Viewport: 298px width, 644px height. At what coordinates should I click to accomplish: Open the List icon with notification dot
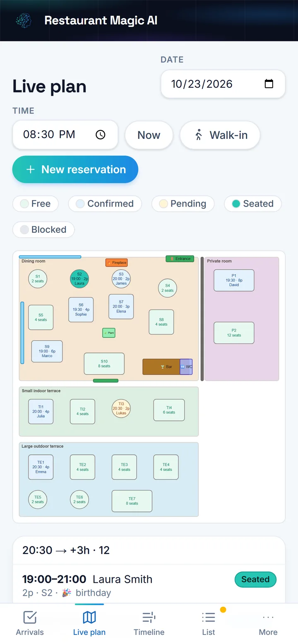(x=209, y=618)
